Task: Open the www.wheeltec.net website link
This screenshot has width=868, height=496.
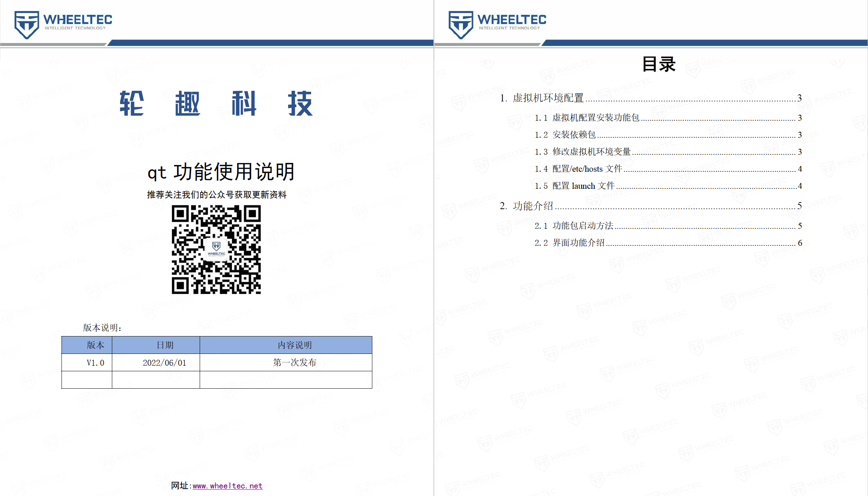Action: click(227, 486)
